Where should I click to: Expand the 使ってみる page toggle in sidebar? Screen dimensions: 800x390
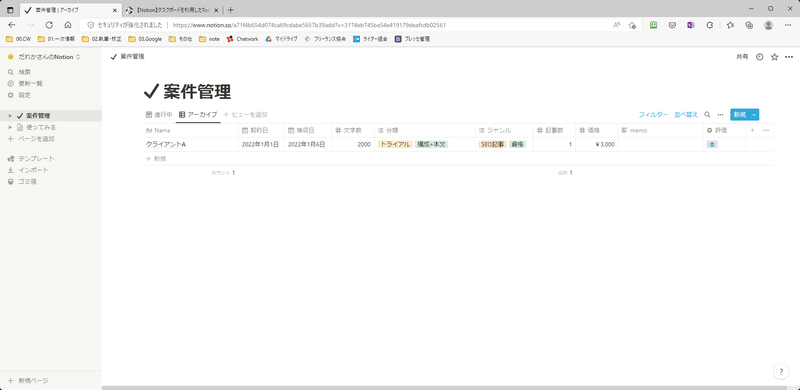point(10,127)
